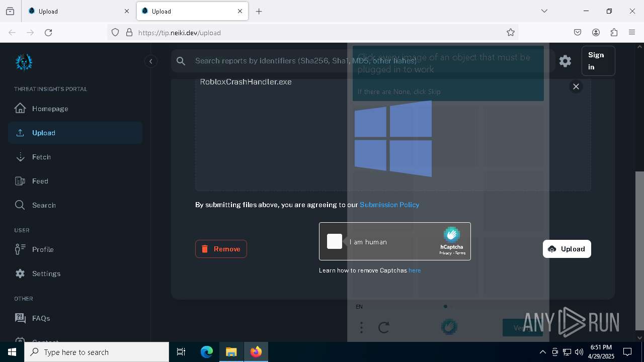Check the I am human checkbox

(x=335, y=241)
